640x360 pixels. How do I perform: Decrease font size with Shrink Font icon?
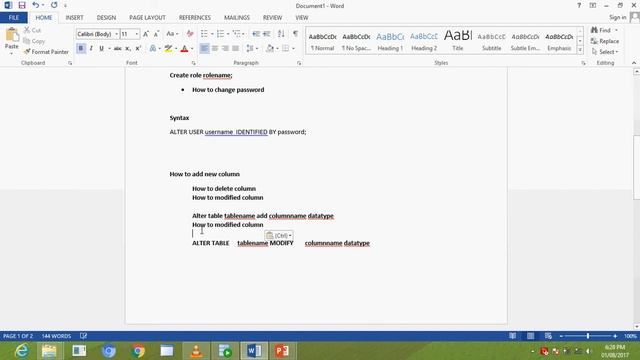pyautogui.click(x=156, y=34)
